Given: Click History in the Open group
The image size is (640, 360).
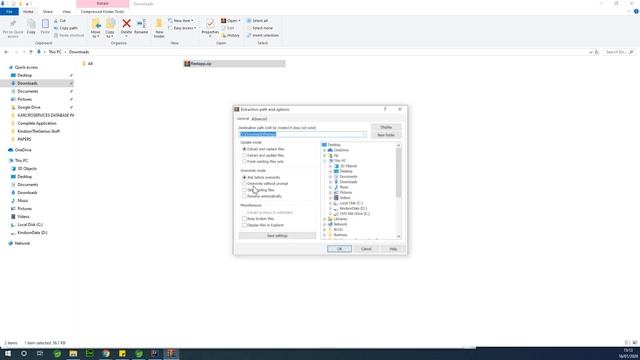Looking at the screenshot, I should (x=231, y=36).
